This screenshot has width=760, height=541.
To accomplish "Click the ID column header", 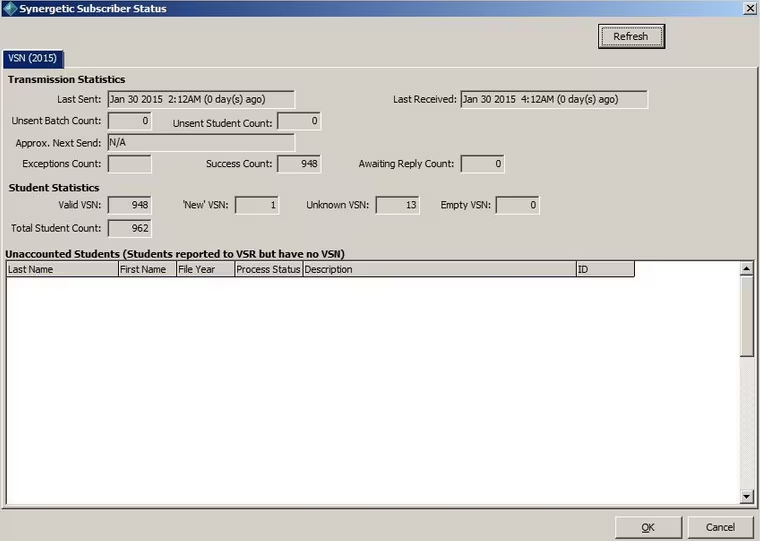I will [605, 269].
